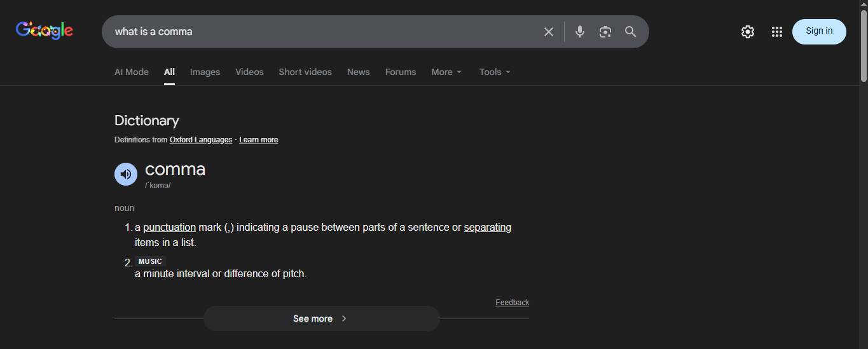Switch to the AI Mode tab
Image resolution: width=868 pixels, height=349 pixels.
[132, 72]
